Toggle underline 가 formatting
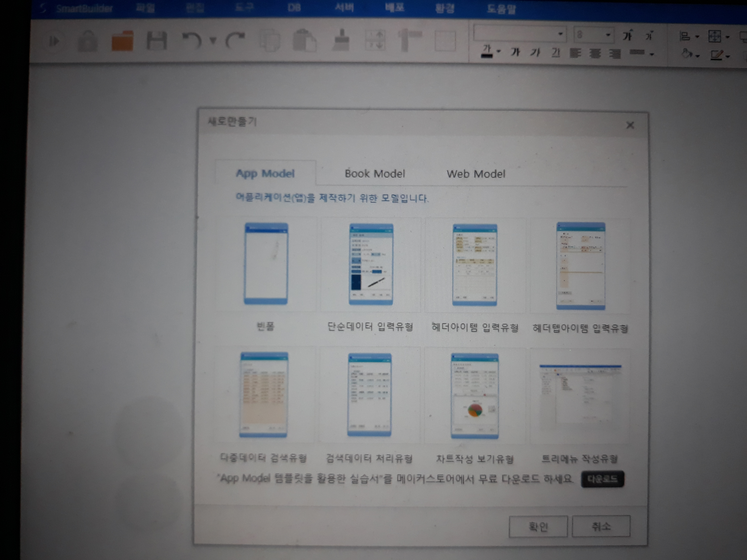This screenshot has height=560, width=747. (556, 53)
